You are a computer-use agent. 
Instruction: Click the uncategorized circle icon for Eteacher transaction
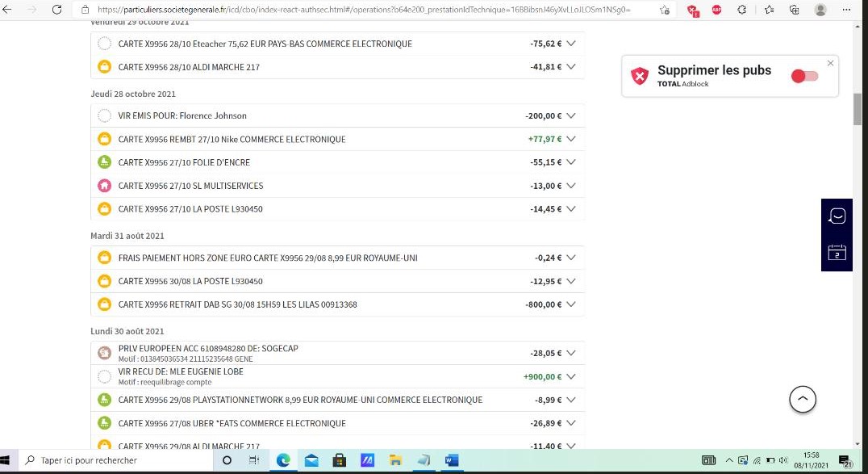click(104, 44)
